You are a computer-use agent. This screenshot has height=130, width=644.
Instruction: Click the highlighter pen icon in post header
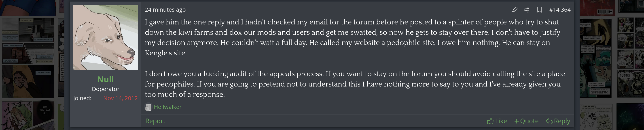coord(514,10)
